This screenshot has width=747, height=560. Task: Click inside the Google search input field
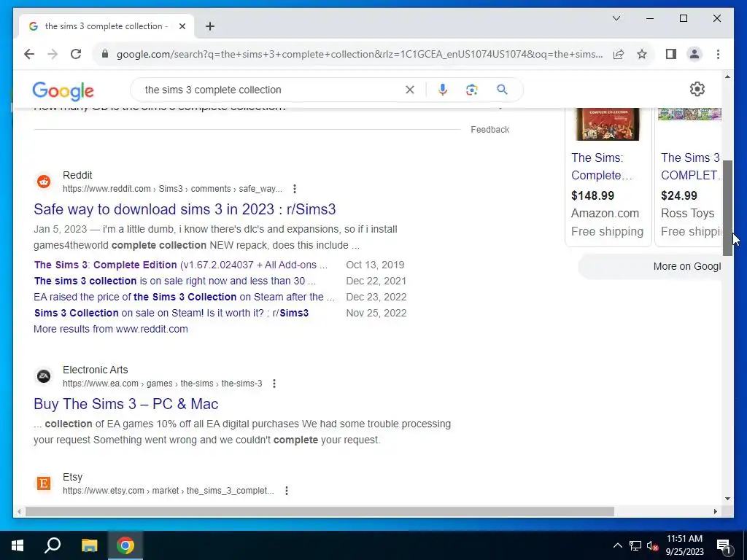(x=271, y=90)
